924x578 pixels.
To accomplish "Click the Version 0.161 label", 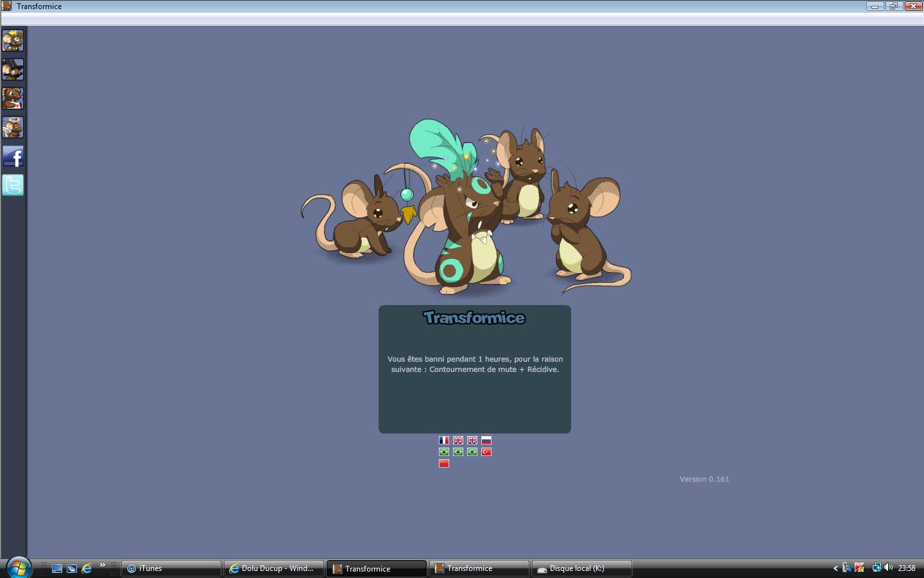I will tap(705, 479).
